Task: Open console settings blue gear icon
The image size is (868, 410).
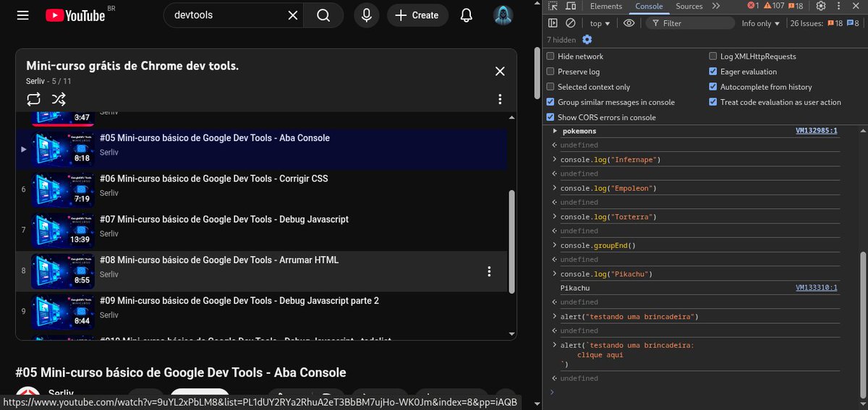Action: coord(587,40)
